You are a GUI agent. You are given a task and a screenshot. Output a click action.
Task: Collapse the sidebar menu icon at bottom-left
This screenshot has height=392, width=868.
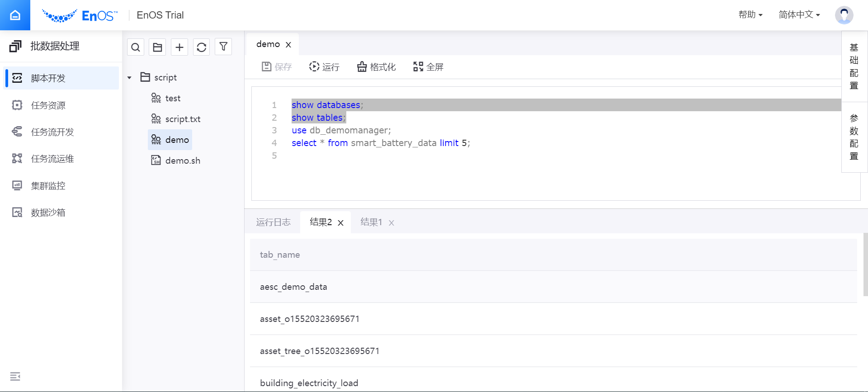[x=15, y=376]
